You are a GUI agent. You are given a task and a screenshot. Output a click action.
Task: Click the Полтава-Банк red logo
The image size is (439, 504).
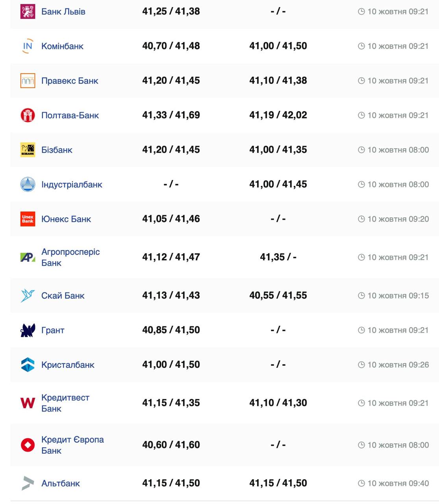point(28,115)
